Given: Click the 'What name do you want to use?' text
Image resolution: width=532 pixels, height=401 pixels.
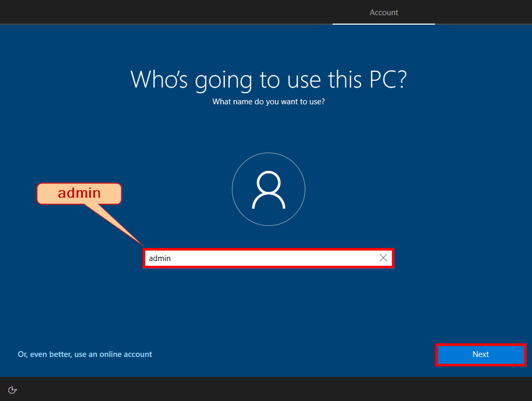Looking at the screenshot, I should [268, 102].
